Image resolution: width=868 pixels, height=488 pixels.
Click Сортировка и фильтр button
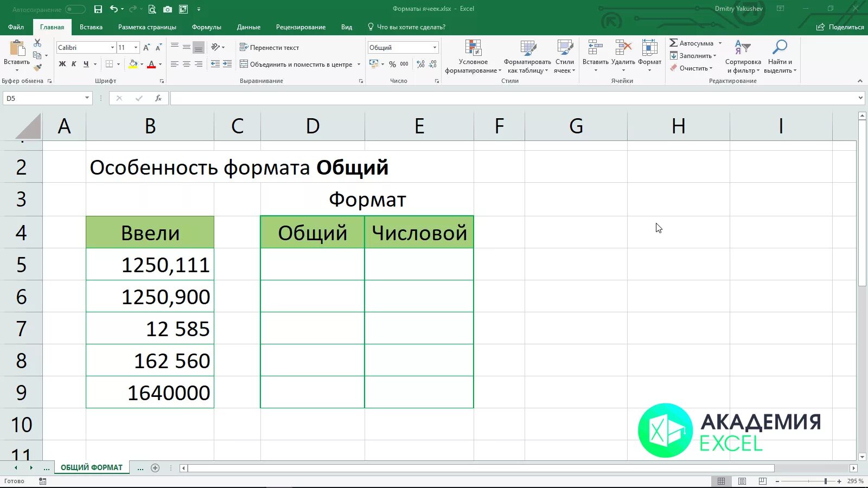tap(743, 56)
